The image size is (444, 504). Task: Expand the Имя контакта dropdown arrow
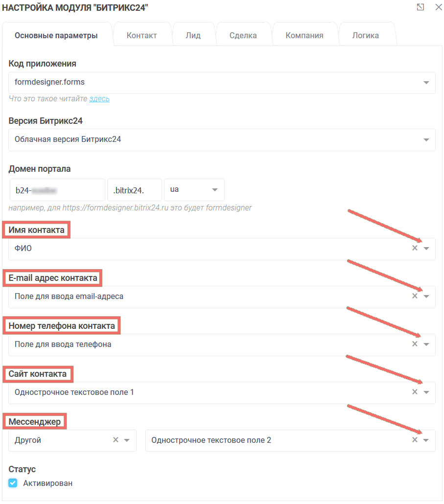tap(426, 249)
